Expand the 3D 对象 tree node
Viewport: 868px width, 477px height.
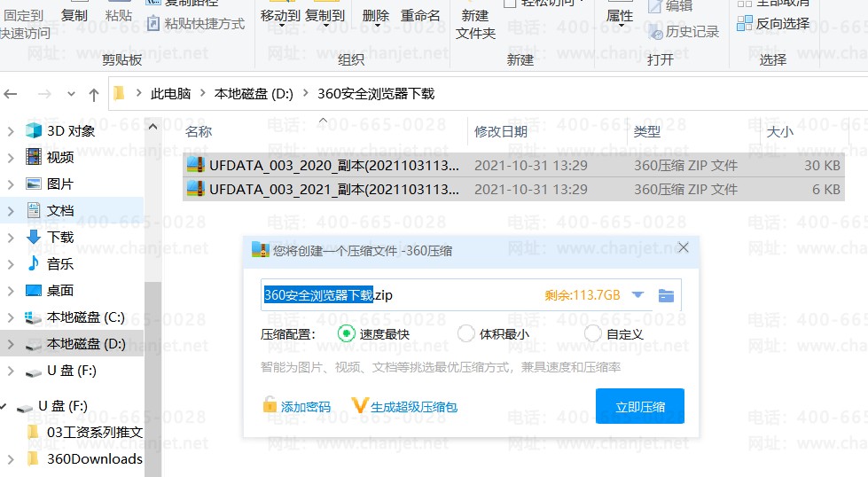[11, 131]
